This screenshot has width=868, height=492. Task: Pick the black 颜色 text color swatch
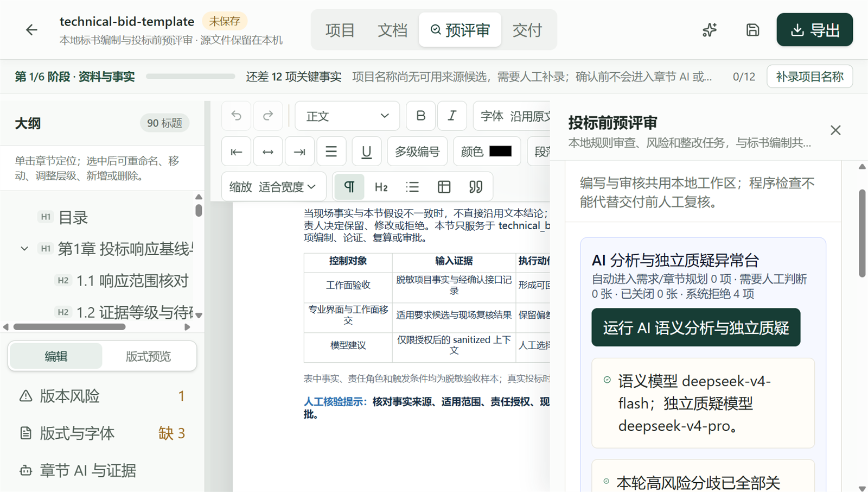click(500, 152)
